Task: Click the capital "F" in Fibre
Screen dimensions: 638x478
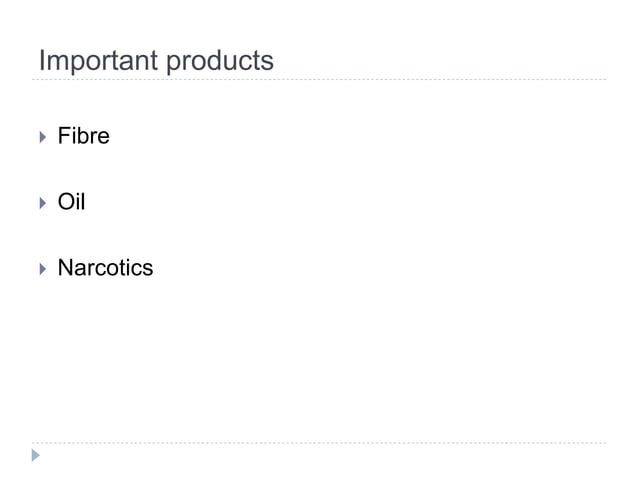Action: point(64,136)
